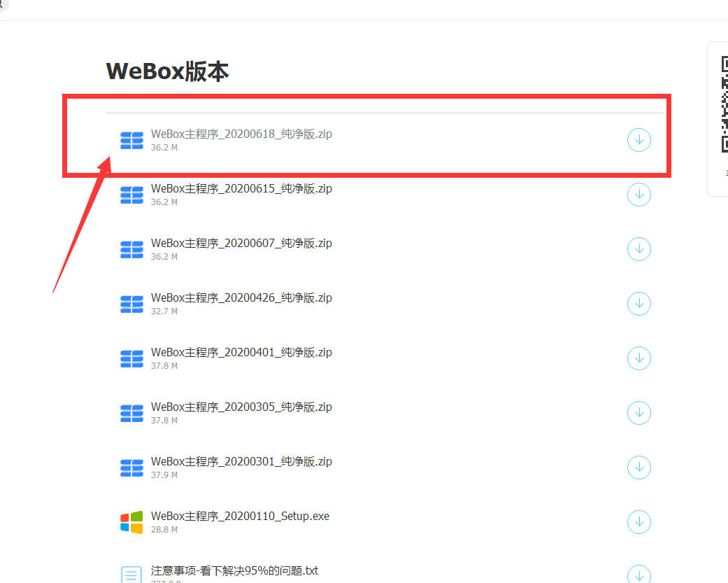Click text document icon beside 注意事项 file
This screenshot has width=728, height=583.
(x=131, y=575)
